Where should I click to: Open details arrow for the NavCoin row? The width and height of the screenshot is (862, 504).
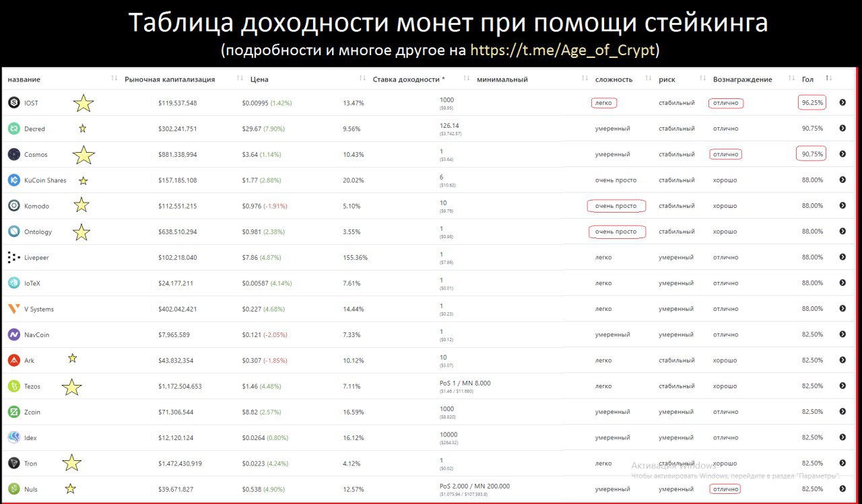click(x=842, y=334)
